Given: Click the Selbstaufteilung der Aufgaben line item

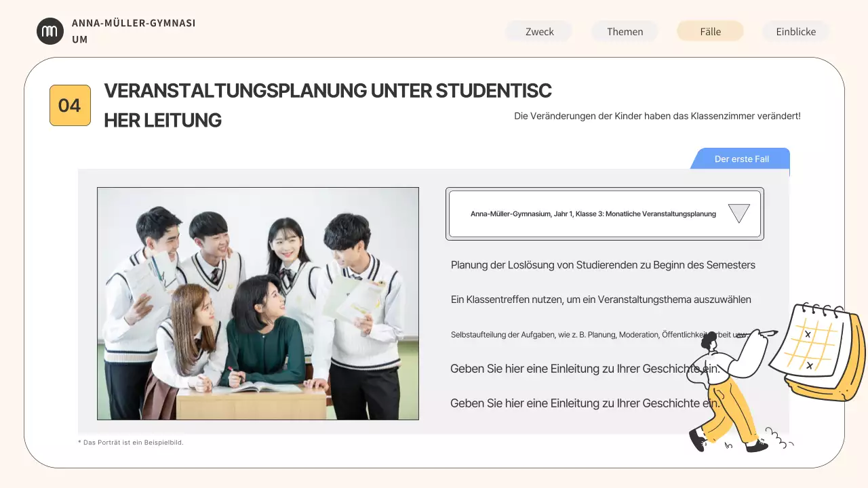Looking at the screenshot, I should point(597,334).
